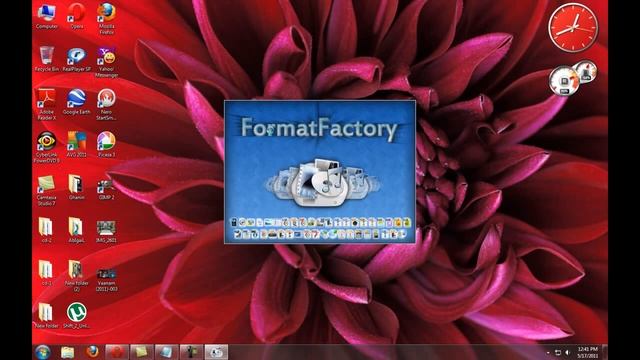Open Windows Explorer from the taskbar

click(68, 352)
